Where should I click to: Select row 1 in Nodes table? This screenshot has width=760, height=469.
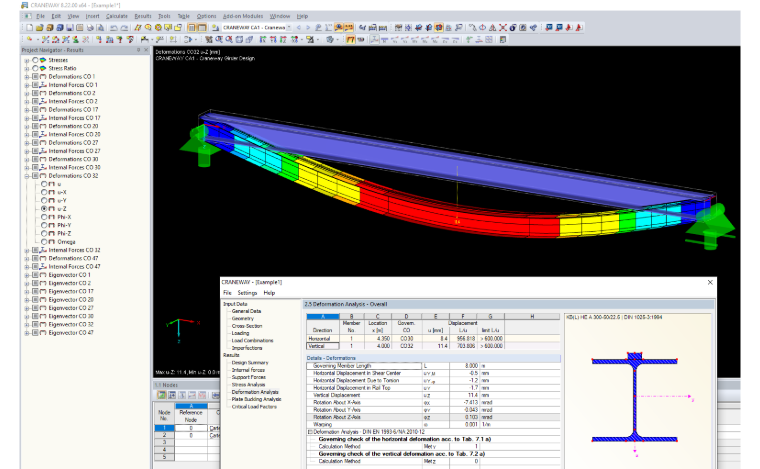[164, 428]
